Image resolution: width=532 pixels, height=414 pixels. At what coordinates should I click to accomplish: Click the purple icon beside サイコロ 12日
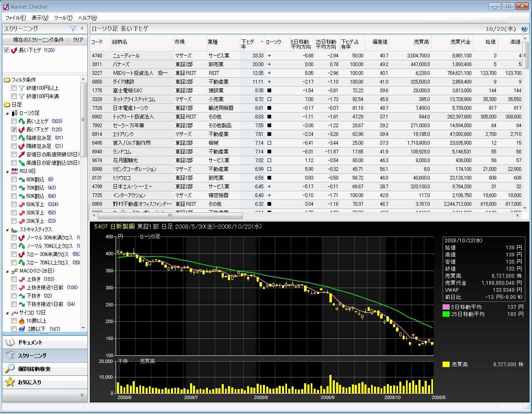[15, 313]
